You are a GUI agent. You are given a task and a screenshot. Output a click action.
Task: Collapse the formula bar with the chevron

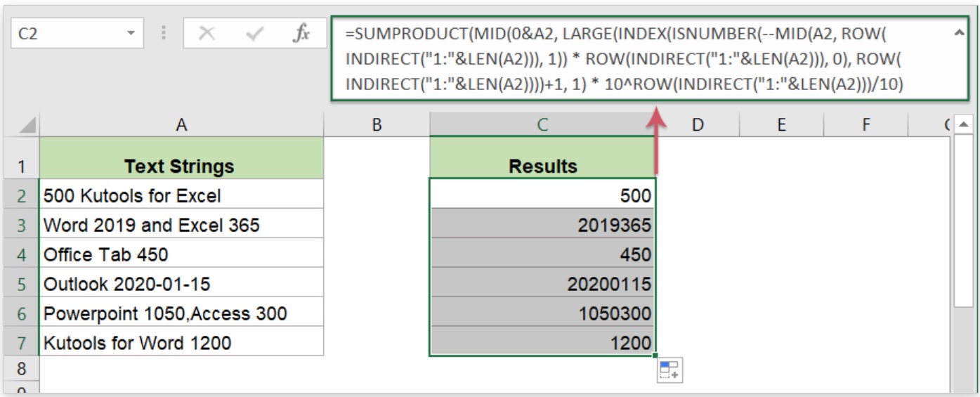point(959,32)
